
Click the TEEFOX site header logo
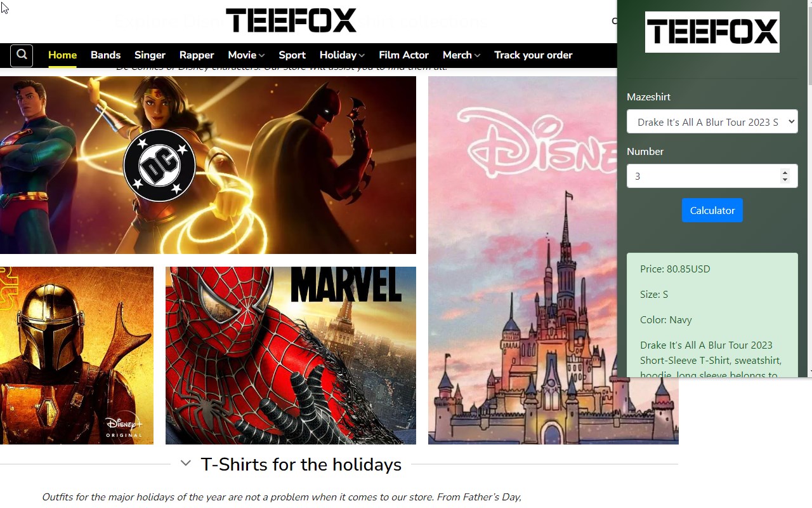[291, 20]
